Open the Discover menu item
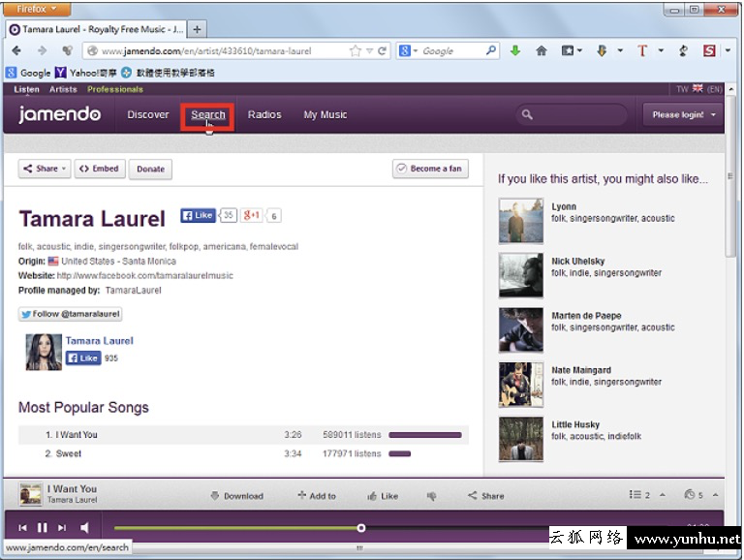 tap(148, 115)
